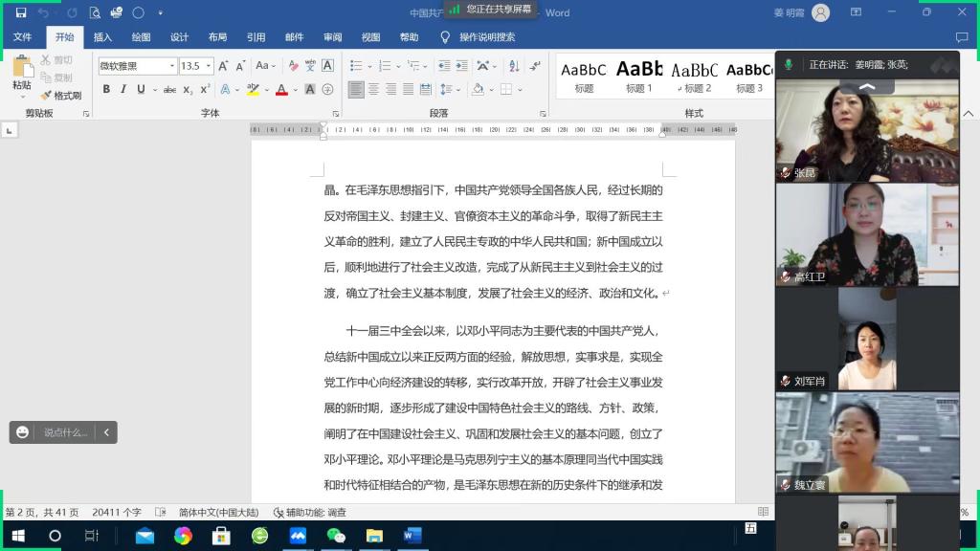Click the red font color swatch

[x=281, y=90]
